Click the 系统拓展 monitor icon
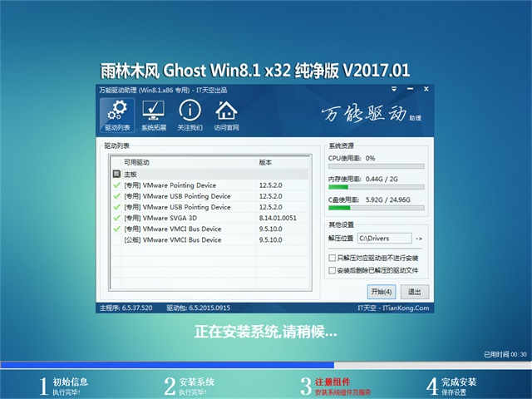The width and height of the screenshot is (532, 399). pos(153,116)
